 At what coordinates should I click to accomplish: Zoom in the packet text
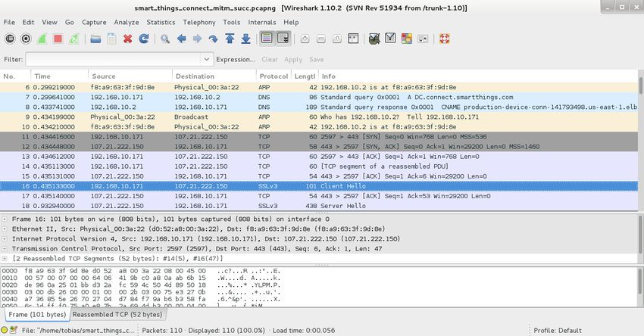click(x=305, y=39)
